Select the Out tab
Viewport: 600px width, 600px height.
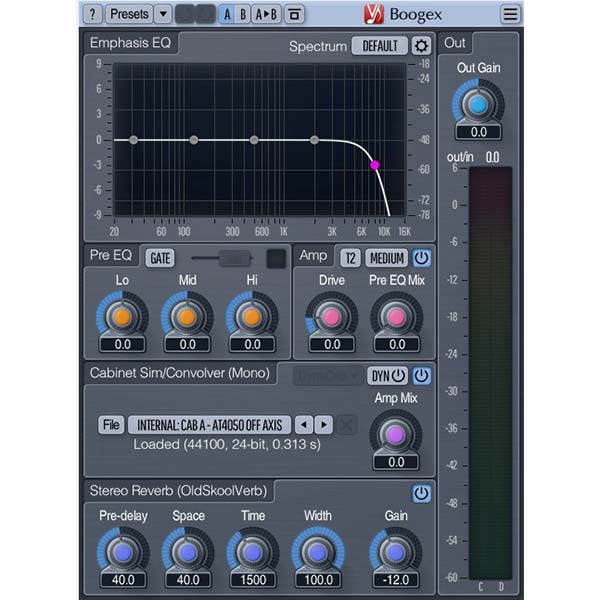[455, 43]
